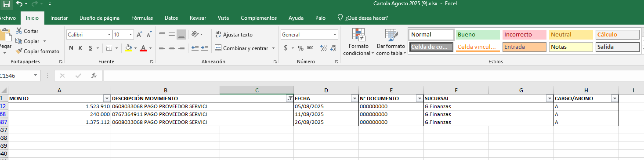Viewport: 644px width, 160px height.
Task: Click inside the formula bar input
Action: pyautogui.click(x=373, y=76)
